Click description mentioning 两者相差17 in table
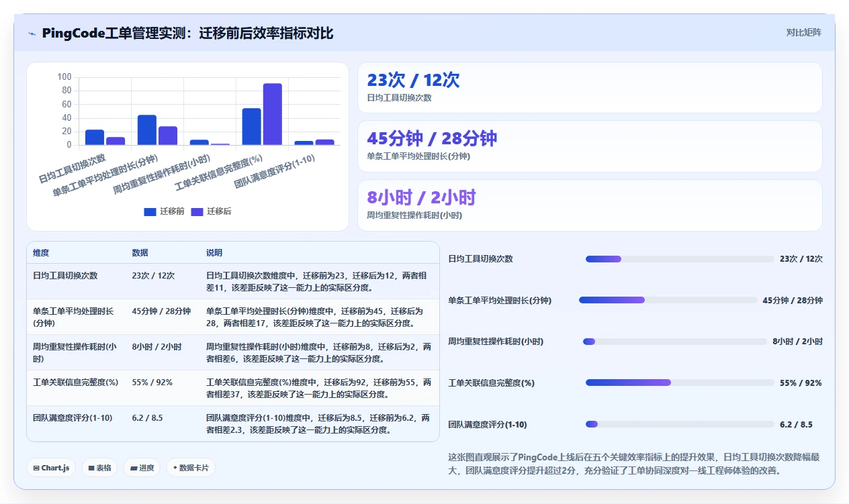This screenshot has width=849, height=504. [x=318, y=317]
